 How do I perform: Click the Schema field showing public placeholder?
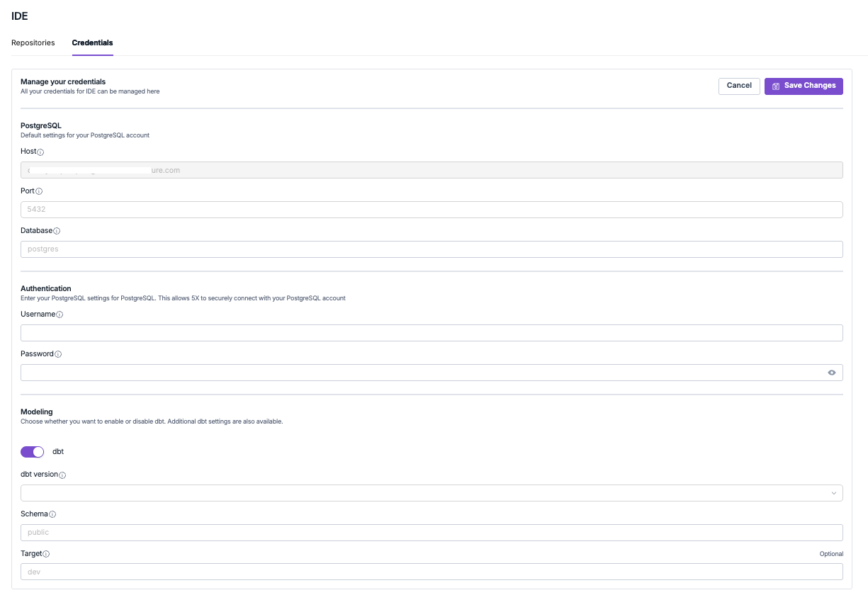tap(432, 532)
